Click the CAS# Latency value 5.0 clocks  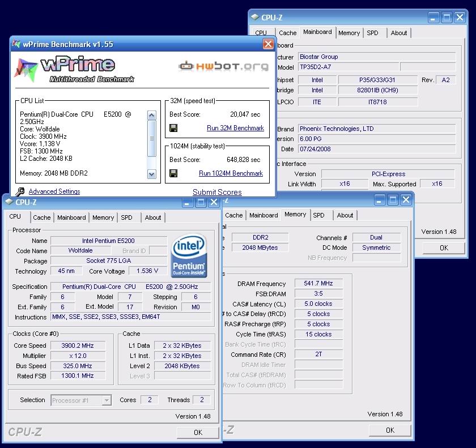[x=318, y=304]
